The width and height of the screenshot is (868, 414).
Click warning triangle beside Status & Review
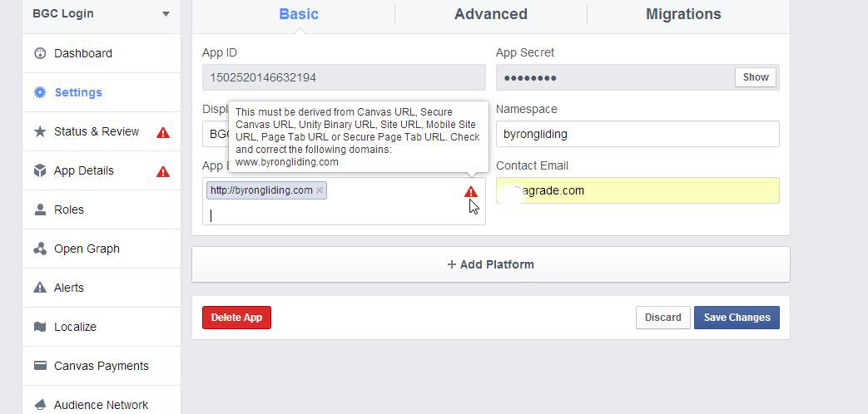tap(163, 132)
